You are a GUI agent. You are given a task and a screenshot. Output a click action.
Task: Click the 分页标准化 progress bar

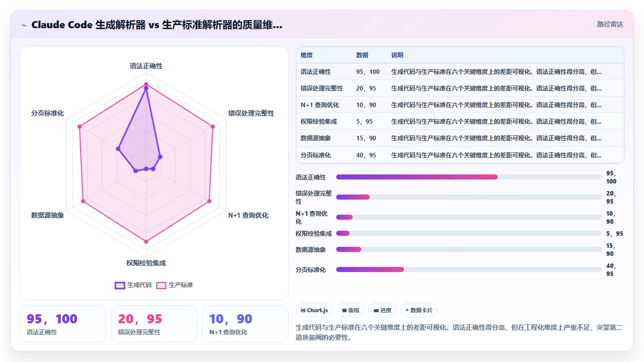pos(469,269)
